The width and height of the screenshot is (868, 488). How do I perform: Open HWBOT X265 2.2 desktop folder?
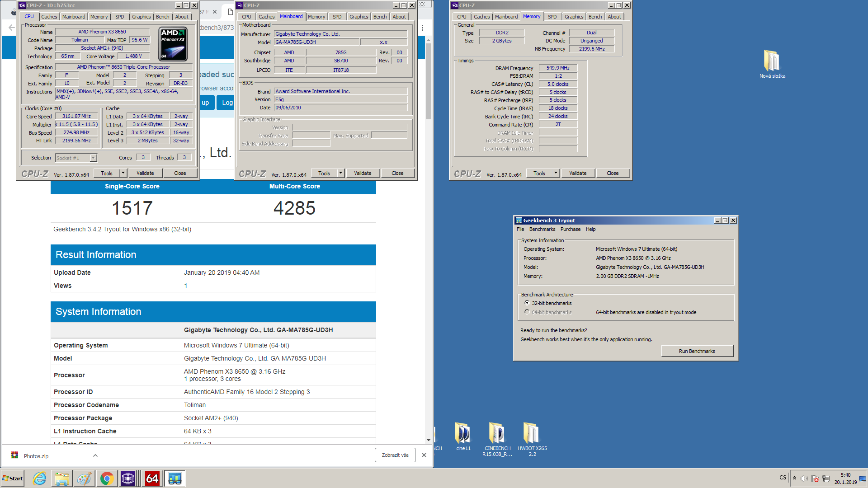[x=532, y=439]
